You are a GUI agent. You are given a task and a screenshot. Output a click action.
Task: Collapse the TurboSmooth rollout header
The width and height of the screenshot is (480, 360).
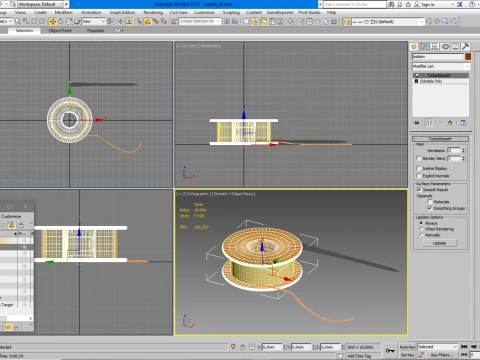[x=440, y=139]
